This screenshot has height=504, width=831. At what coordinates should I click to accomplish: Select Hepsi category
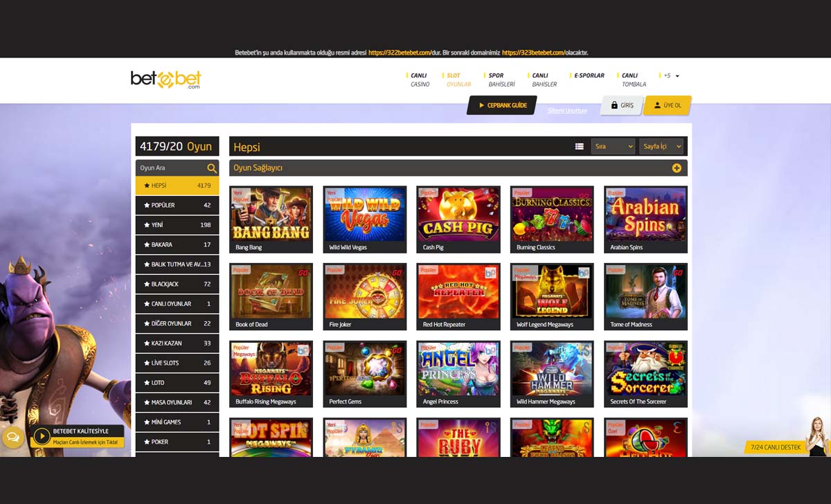(177, 186)
